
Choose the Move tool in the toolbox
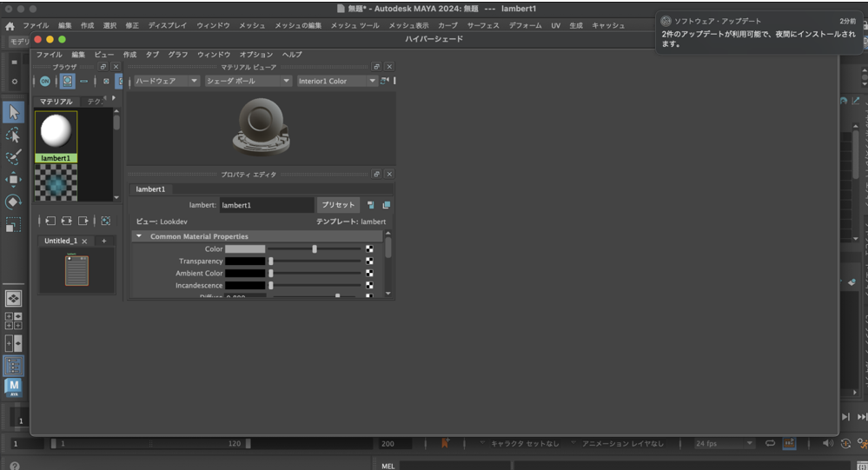(x=13, y=179)
